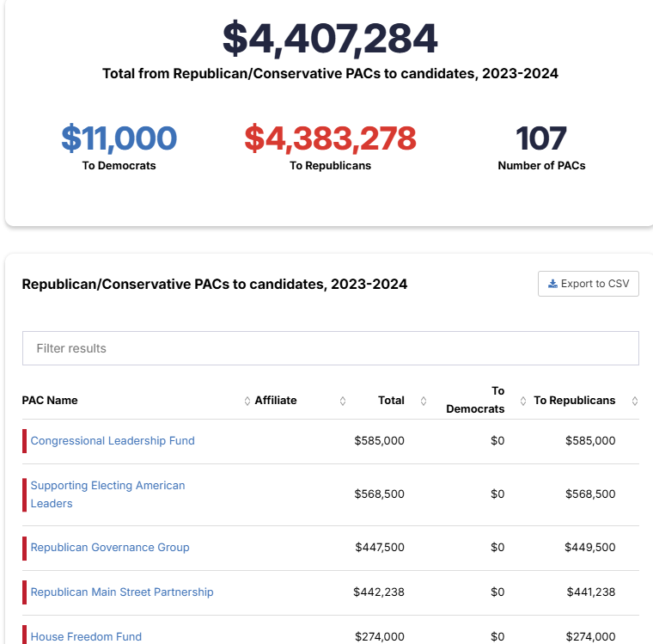This screenshot has width=653, height=644.
Task: Select the $442,238 Total cell
Action: [379, 592]
